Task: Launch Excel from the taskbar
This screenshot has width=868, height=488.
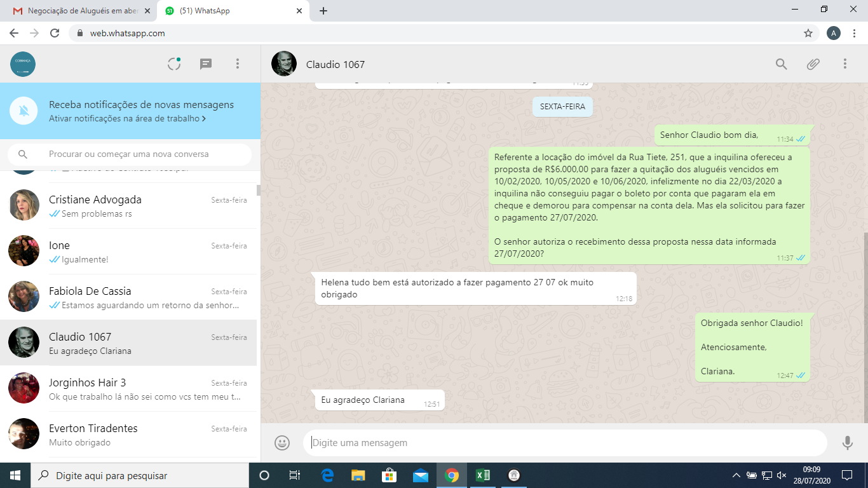Action: tap(482, 475)
